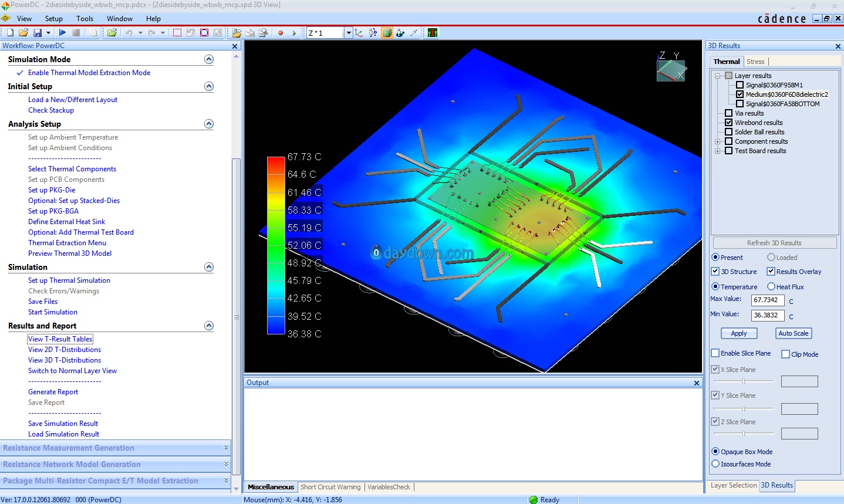Collapse the Initial Setup section

point(209,86)
